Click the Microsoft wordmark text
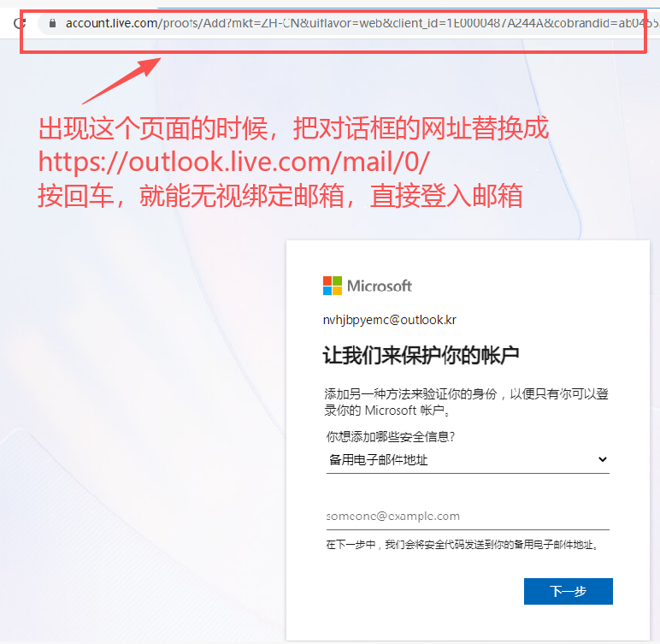This screenshot has width=660, height=644. tap(380, 286)
